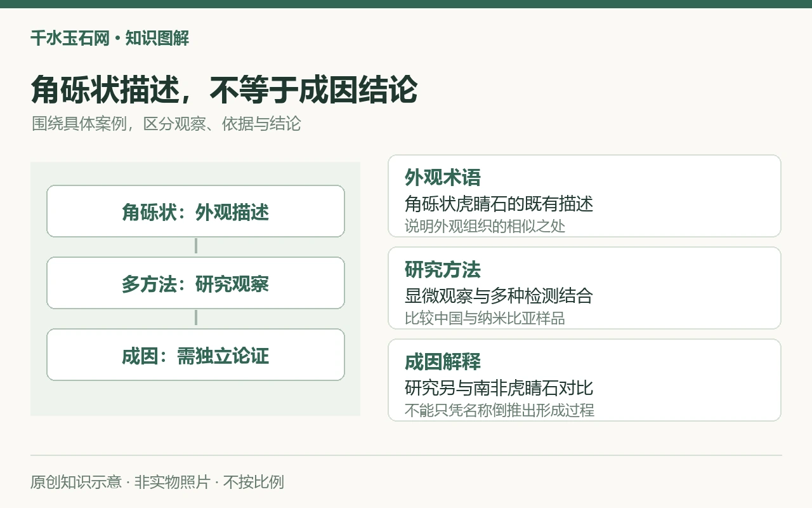Click connector line between 角砾状 and 多方法 boxes
Screen dimensions: 812x508
(196, 246)
